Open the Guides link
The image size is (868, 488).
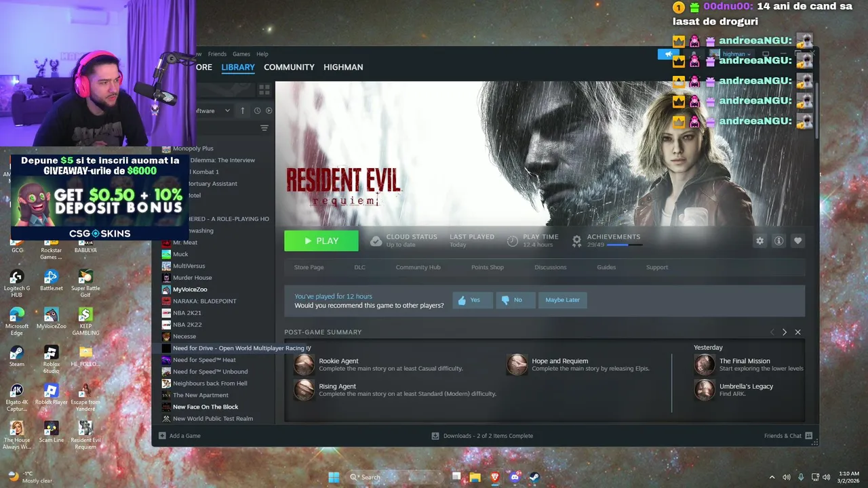[x=606, y=267]
